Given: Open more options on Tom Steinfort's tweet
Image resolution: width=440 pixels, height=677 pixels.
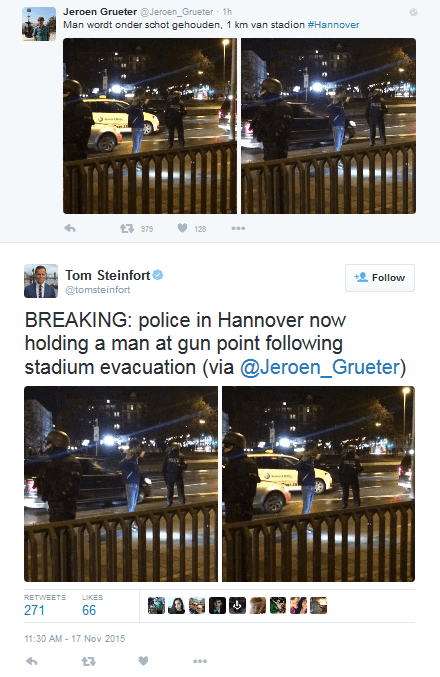Looking at the screenshot, I should click(x=200, y=661).
